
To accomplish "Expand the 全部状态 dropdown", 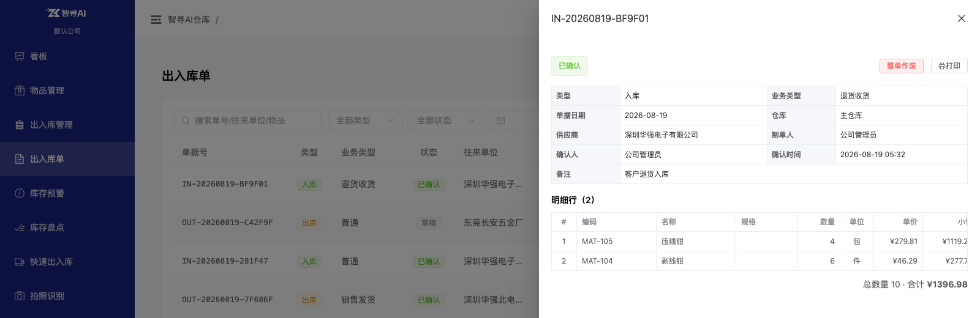I will coord(447,120).
